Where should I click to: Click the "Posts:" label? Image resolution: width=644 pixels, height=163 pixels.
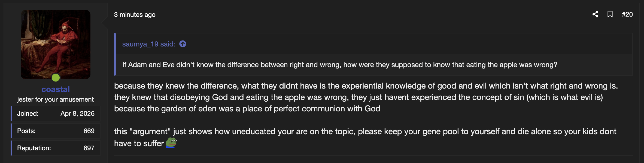coord(26,131)
